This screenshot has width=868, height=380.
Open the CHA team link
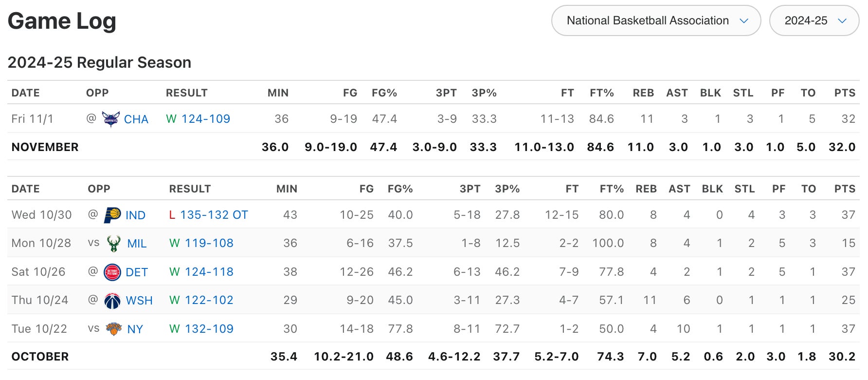[x=136, y=119]
